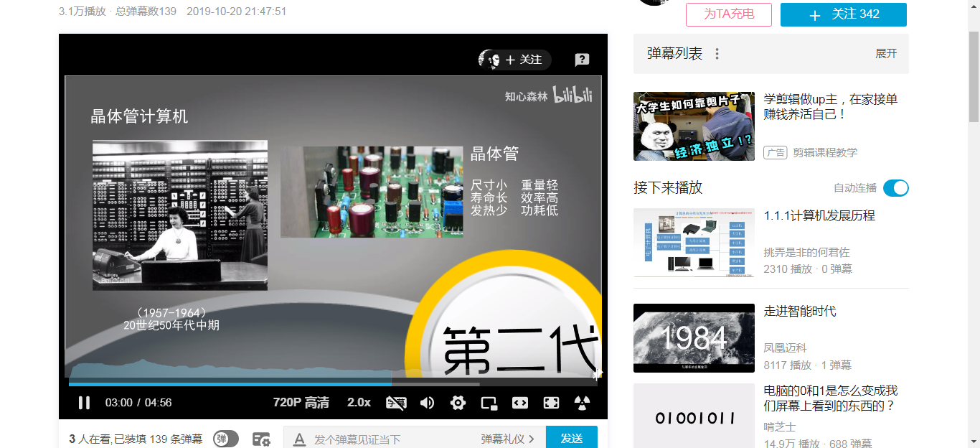Enter fullscreen mode
This screenshot has width=980, height=448.
(x=551, y=403)
